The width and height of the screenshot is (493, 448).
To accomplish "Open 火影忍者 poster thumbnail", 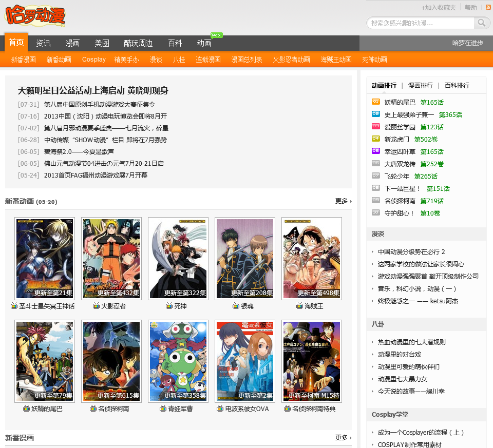I will 111,258.
